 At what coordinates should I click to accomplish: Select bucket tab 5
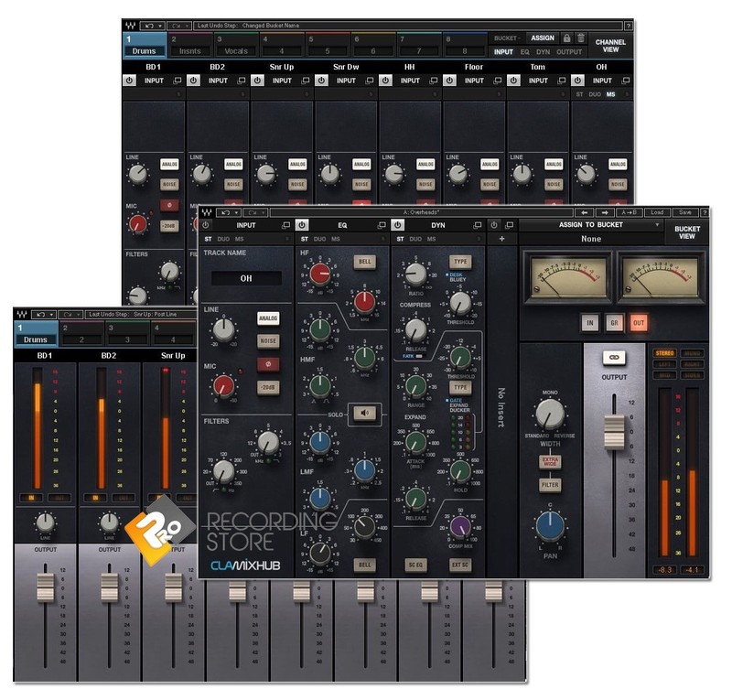(x=327, y=46)
